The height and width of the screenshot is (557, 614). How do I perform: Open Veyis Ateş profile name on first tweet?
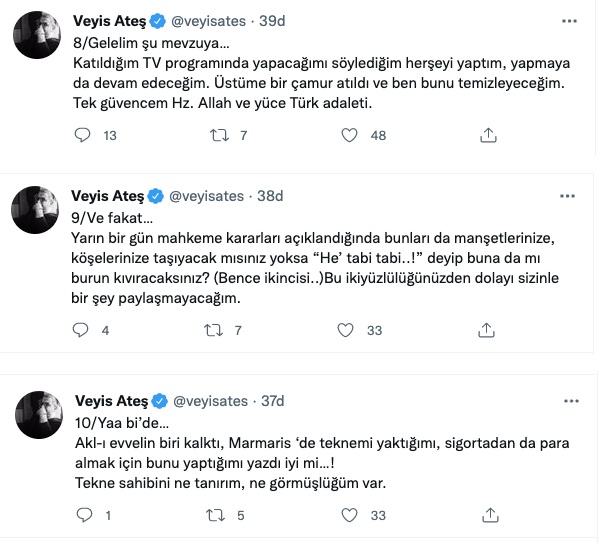(x=109, y=21)
